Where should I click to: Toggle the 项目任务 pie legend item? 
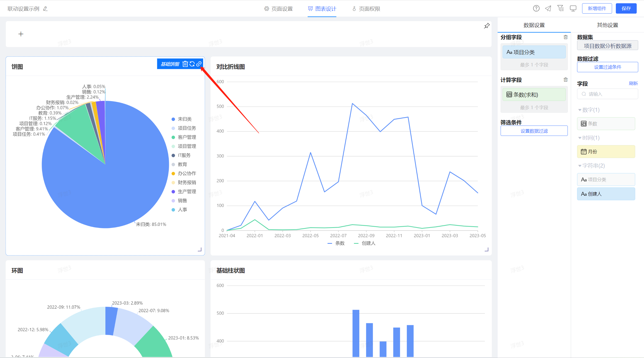pyautogui.click(x=184, y=128)
